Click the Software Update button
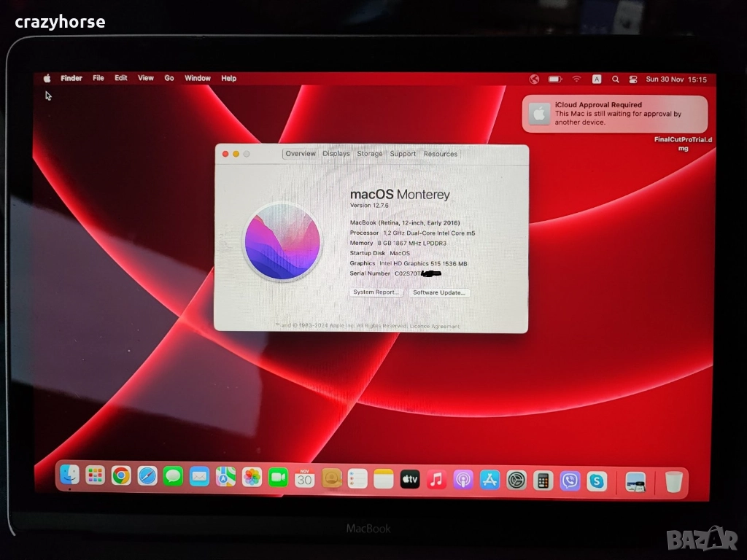This screenshot has height=560, width=747. (x=439, y=292)
